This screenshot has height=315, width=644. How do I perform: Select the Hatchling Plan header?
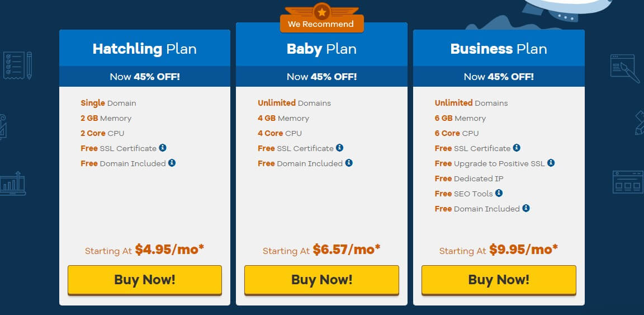(x=145, y=49)
